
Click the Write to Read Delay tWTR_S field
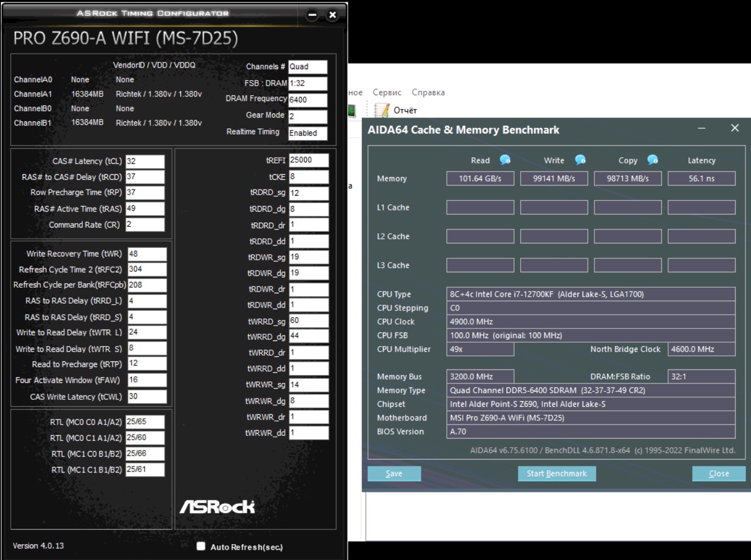[147, 348]
